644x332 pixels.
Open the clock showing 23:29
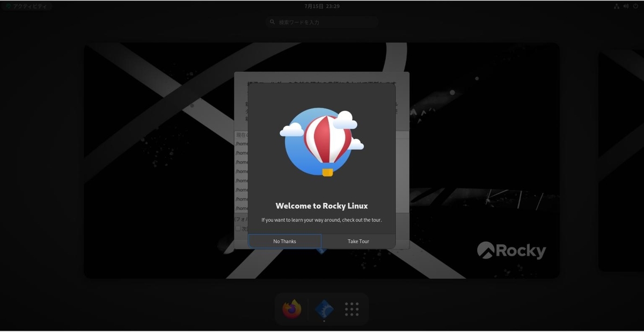[x=322, y=6]
